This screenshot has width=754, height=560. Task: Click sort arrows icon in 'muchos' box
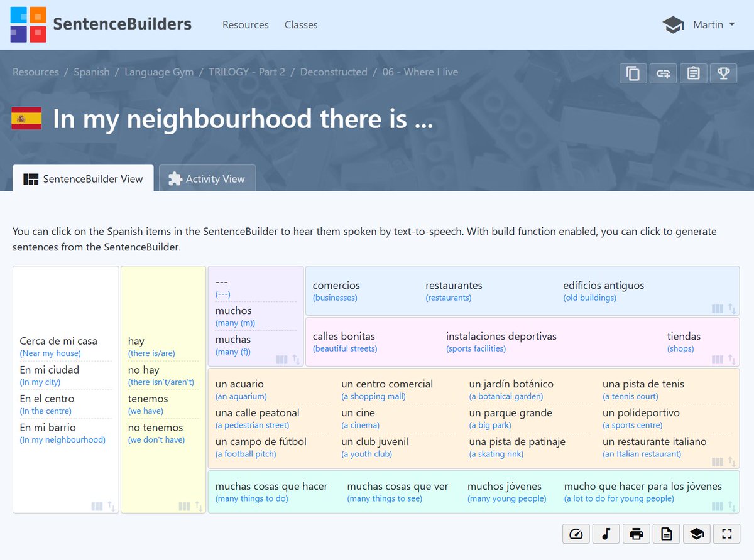click(x=296, y=360)
